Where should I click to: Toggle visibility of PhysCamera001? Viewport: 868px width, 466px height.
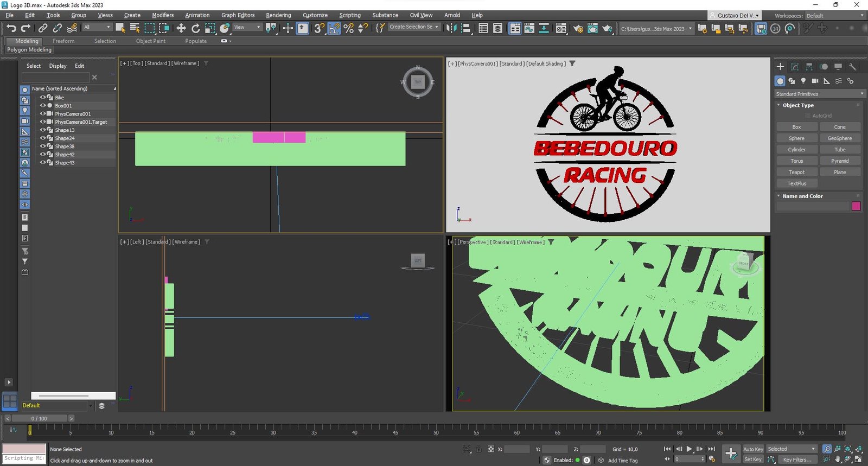pyautogui.click(x=43, y=114)
